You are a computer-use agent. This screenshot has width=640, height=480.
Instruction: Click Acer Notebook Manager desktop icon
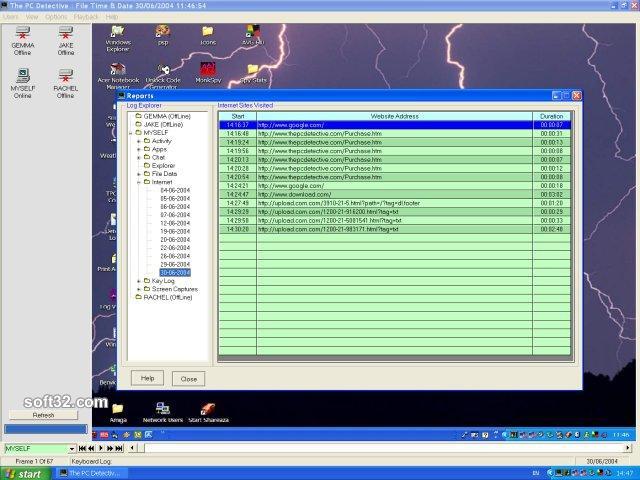118,76
